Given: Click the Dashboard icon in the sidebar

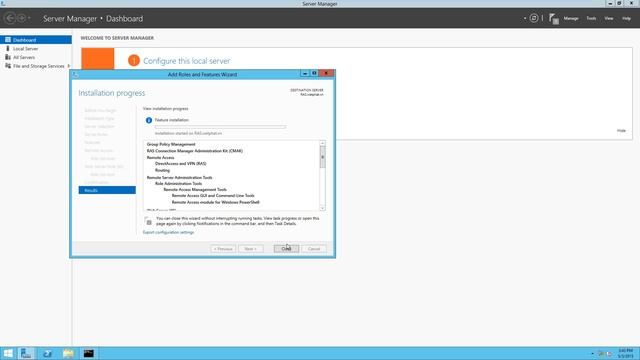Looking at the screenshot, I should point(8,40).
